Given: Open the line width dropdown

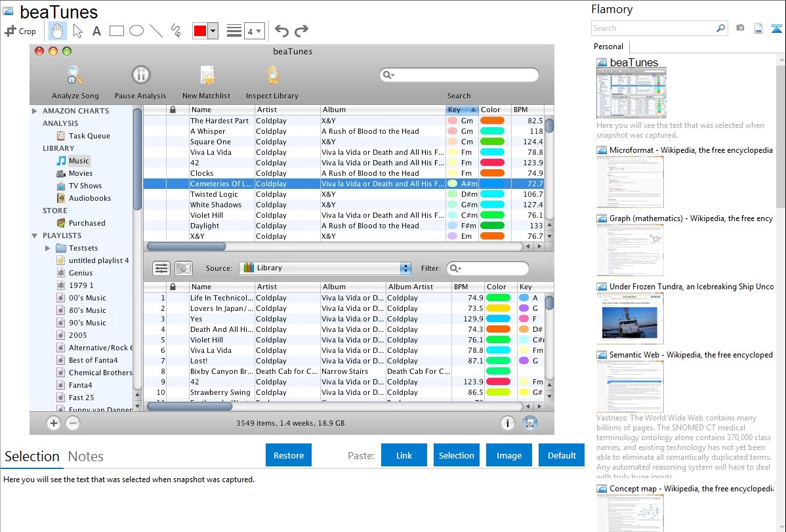Looking at the screenshot, I should [x=254, y=31].
